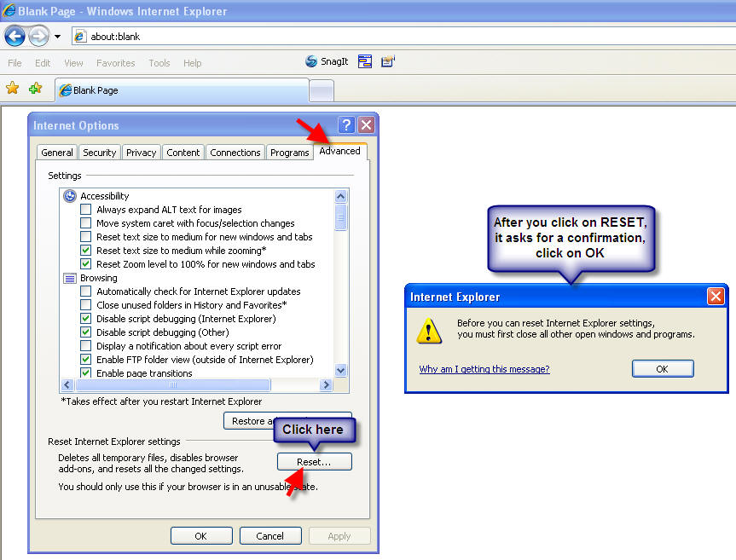
Task: Switch to the Connections tab
Action: point(235,153)
